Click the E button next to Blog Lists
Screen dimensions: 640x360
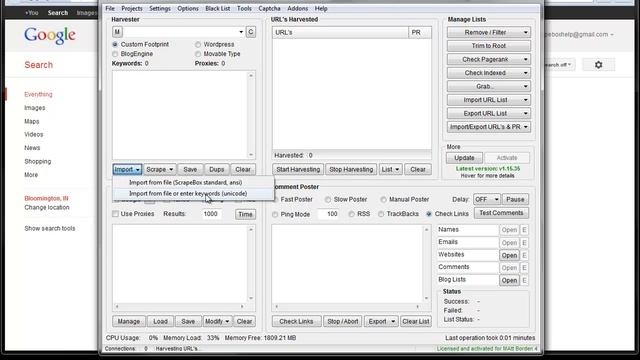click(524, 280)
